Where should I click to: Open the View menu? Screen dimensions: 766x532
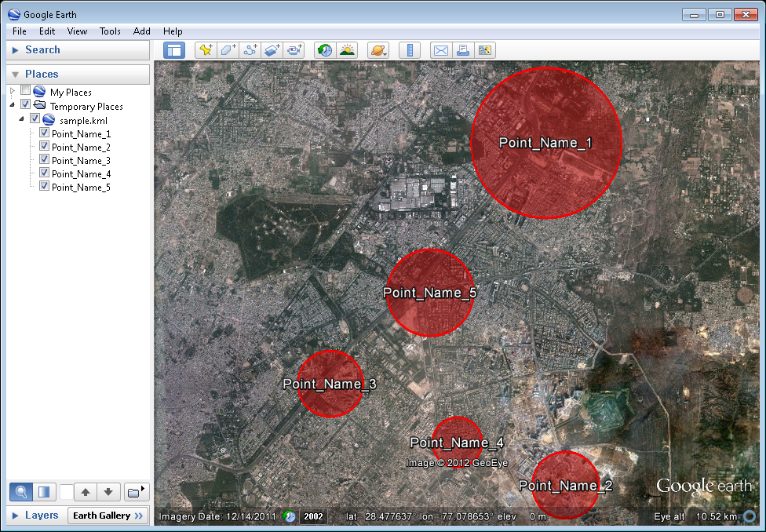click(77, 31)
